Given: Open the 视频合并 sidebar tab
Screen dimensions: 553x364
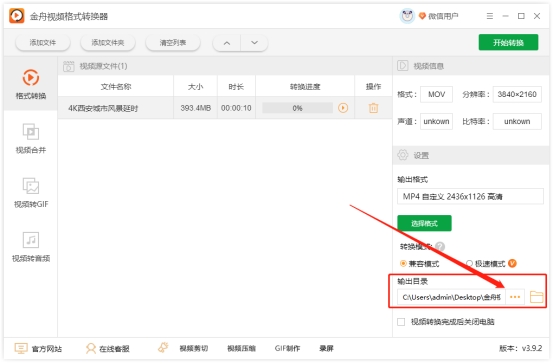Looking at the screenshot, I should [x=31, y=138].
